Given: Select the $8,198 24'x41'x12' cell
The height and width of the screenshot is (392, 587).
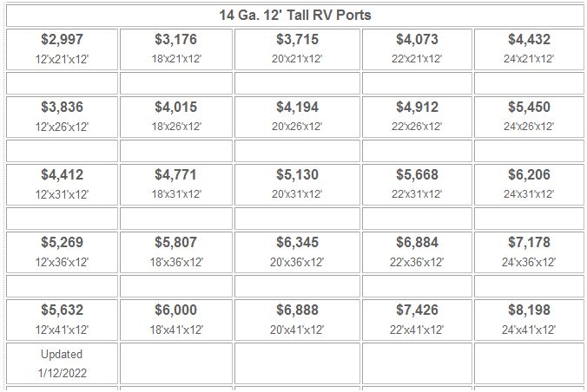Looking at the screenshot, I should point(529,320).
